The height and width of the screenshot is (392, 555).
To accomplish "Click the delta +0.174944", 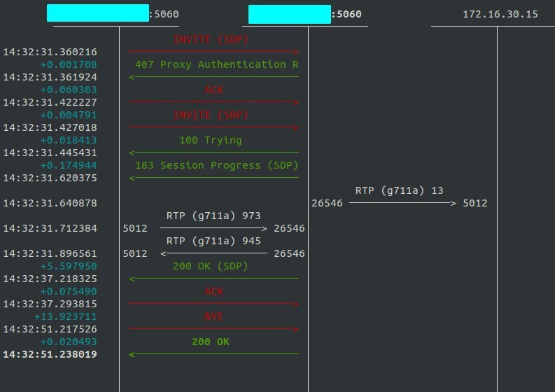I will [x=69, y=165].
